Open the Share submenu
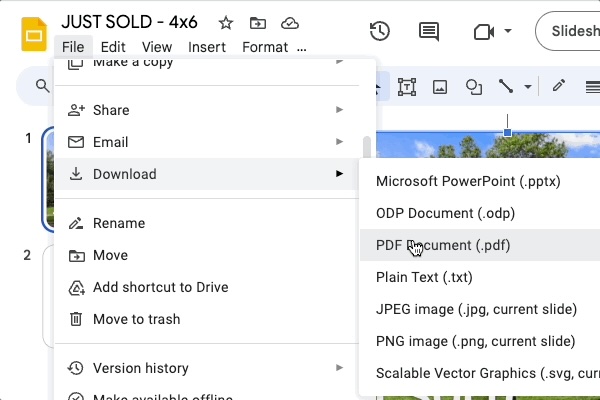This screenshot has width=600, height=400. pos(207,110)
